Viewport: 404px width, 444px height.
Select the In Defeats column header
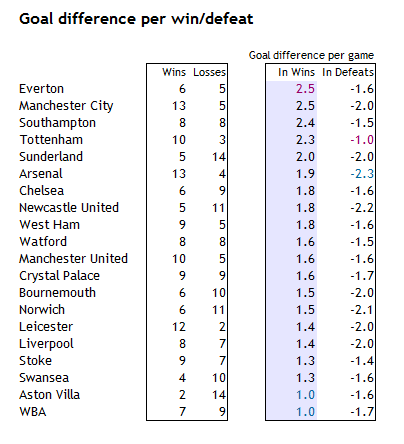(348, 72)
